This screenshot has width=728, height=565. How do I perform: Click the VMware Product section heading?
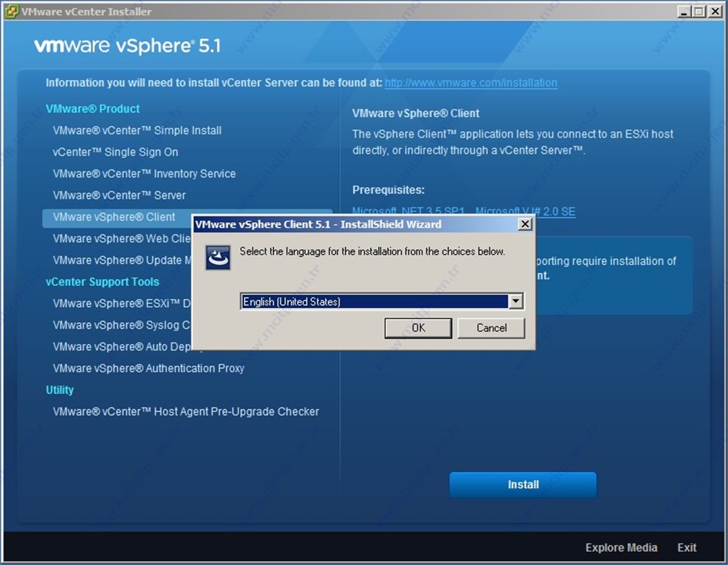[x=92, y=109]
